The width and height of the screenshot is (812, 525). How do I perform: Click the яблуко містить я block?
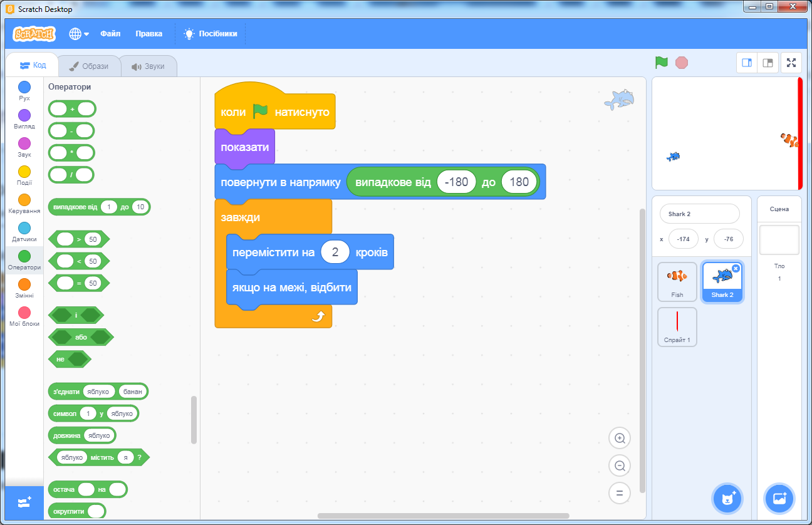(x=99, y=457)
